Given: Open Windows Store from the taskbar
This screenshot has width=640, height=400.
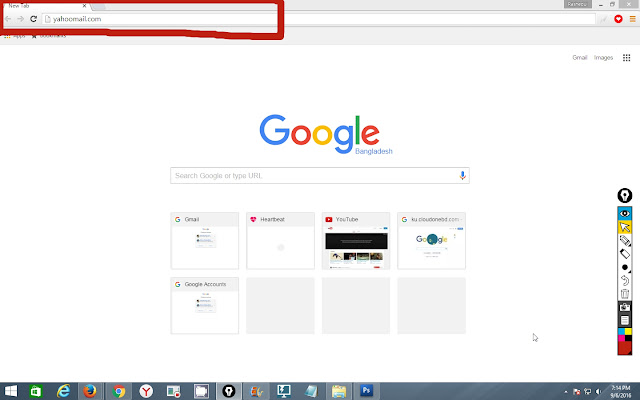Looking at the screenshot, I should point(36,391).
